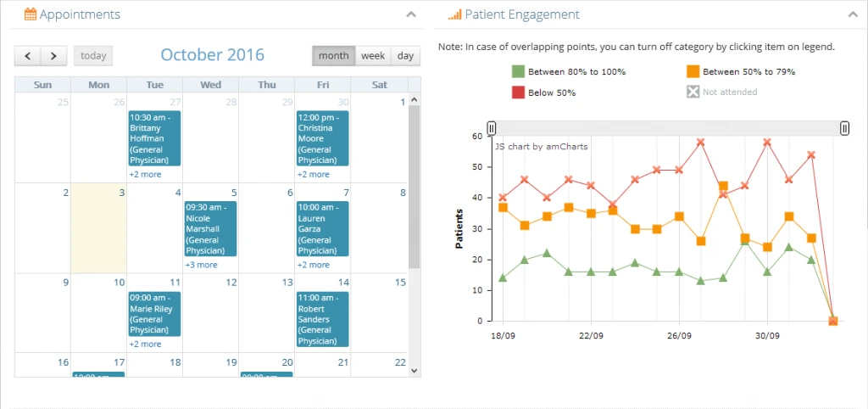This screenshot has height=409, width=868.
Task: Click the calendar scrollbar down arrow
Action: point(414,371)
